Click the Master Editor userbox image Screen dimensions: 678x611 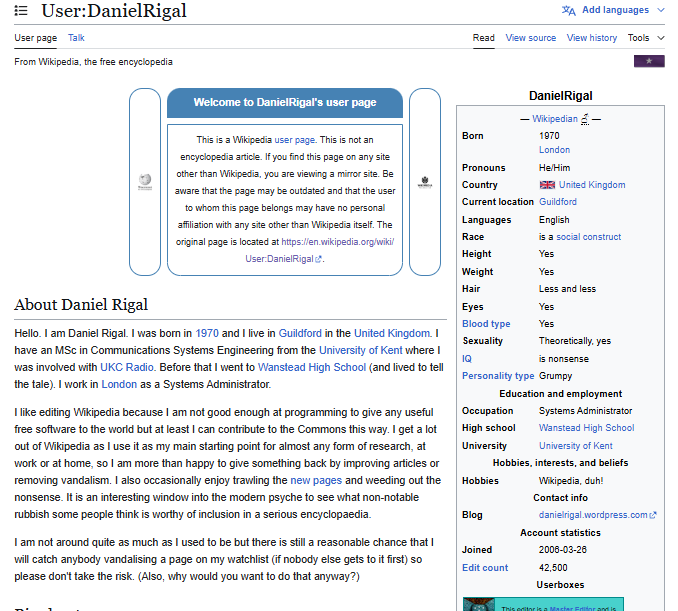pyautogui.click(x=479, y=605)
